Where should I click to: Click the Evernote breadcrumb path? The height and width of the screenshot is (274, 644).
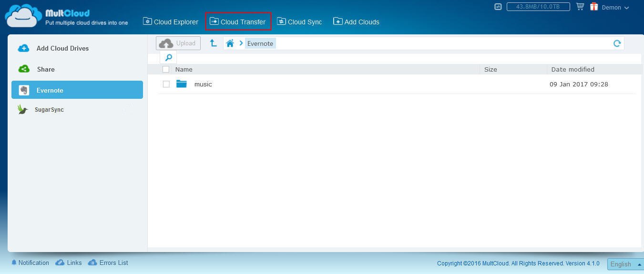click(x=260, y=43)
